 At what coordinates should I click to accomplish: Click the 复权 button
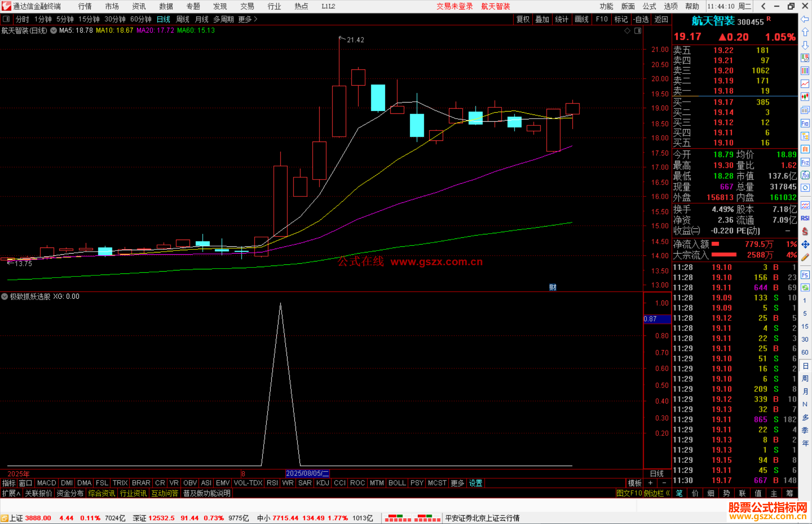pos(523,19)
